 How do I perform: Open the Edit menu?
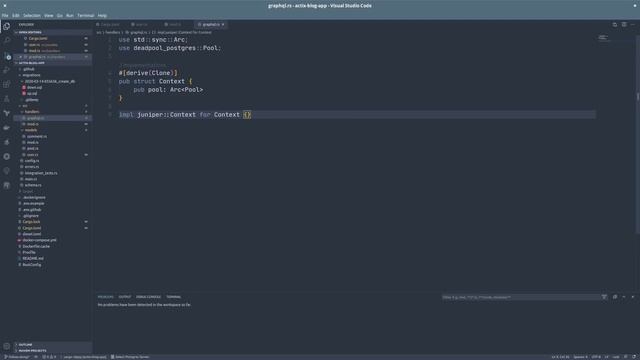pos(16,16)
